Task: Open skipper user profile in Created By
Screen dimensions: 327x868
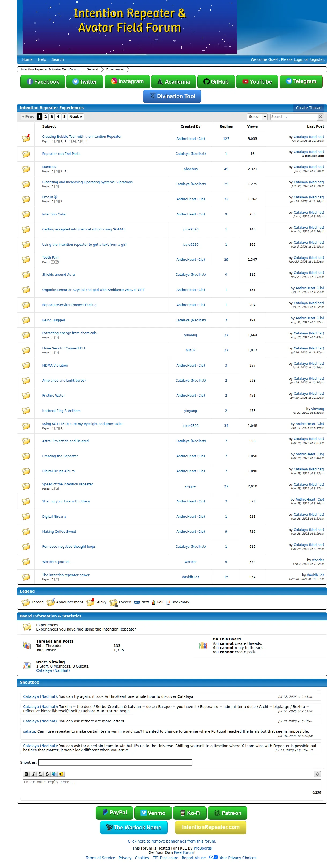Action: pos(191,486)
